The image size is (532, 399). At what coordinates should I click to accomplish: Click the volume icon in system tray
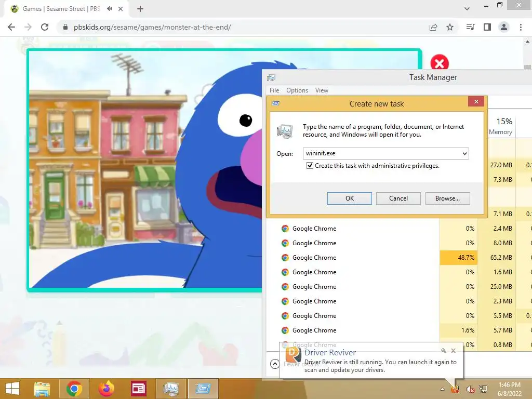pyautogui.click(x=470, y=389)
